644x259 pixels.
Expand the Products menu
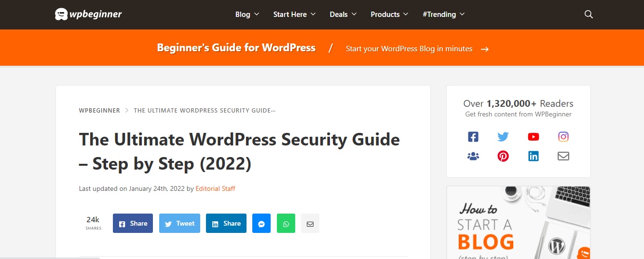(x=389, y=14)
